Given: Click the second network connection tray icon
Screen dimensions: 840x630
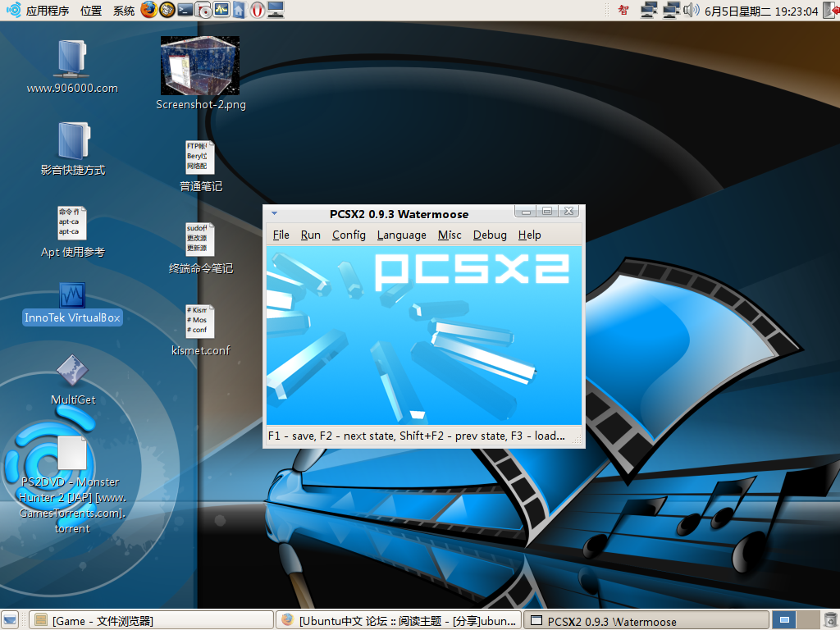Looking at the screenshot, I should [x=671, y=10].
